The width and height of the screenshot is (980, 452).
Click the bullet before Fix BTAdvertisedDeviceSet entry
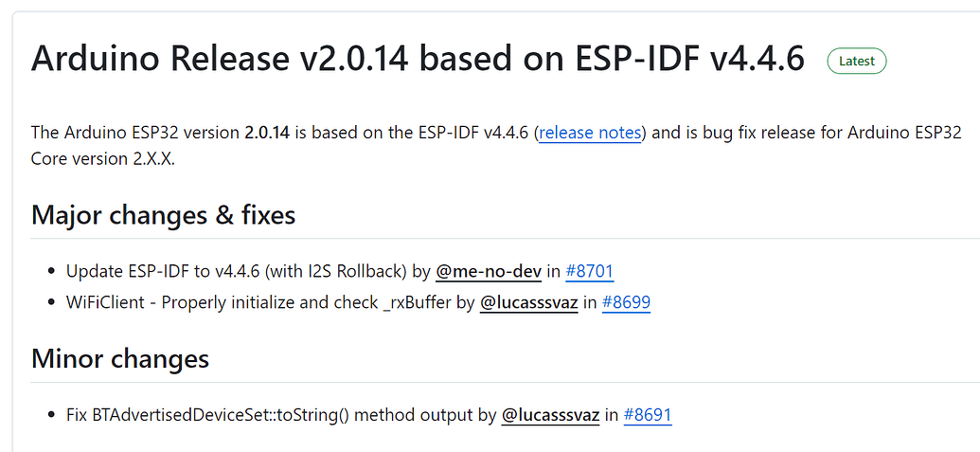(50, 416)
